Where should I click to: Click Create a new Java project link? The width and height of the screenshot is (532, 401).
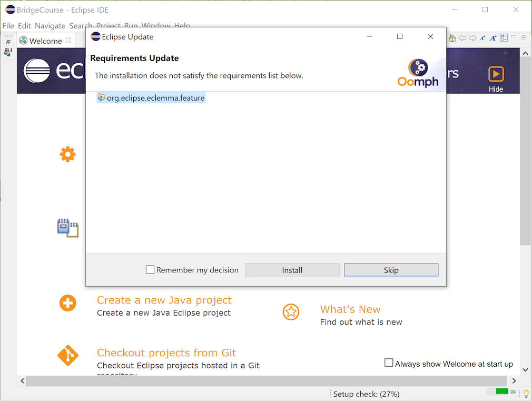click(164, 300)
